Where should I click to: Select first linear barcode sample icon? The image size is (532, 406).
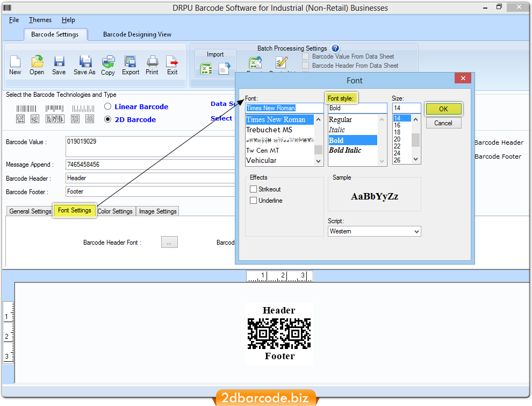[26, 109]
